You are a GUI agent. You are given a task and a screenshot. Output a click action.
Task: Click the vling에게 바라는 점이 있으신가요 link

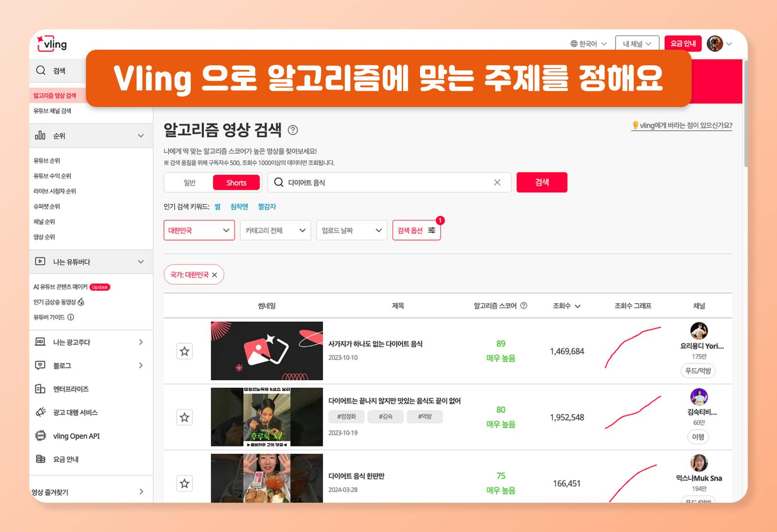pyautogui.click(x=682, y=125)
